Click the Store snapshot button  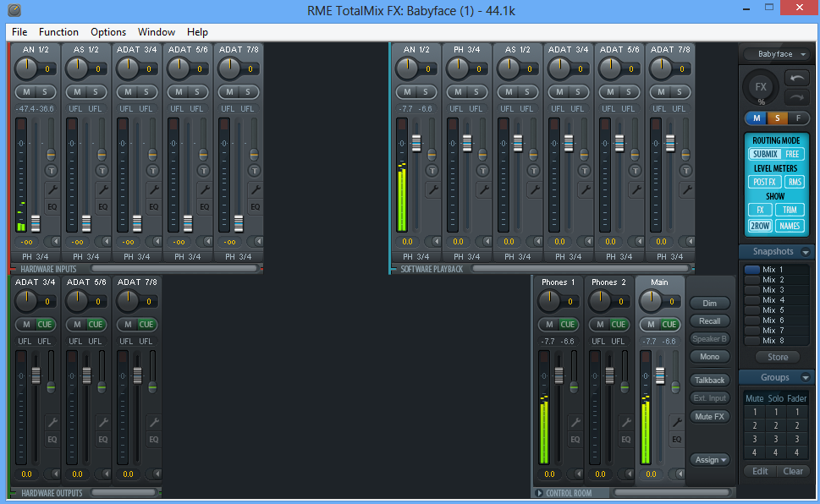776,358
